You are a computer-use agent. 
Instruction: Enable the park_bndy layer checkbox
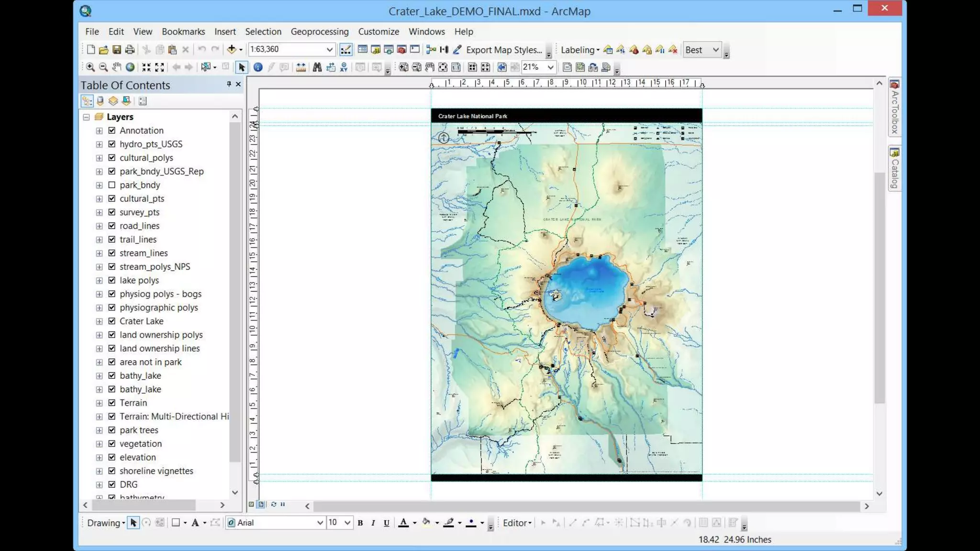pyautogui.click(x=112, y=185)
